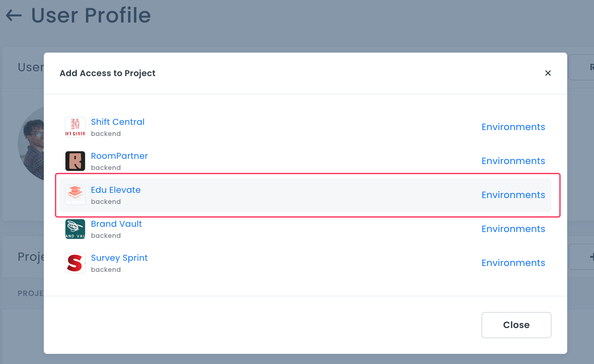The width and height of the screenshot is (594, 364).
Task: Expand Environments for Survey Sprint
Action: click(513, 263)
